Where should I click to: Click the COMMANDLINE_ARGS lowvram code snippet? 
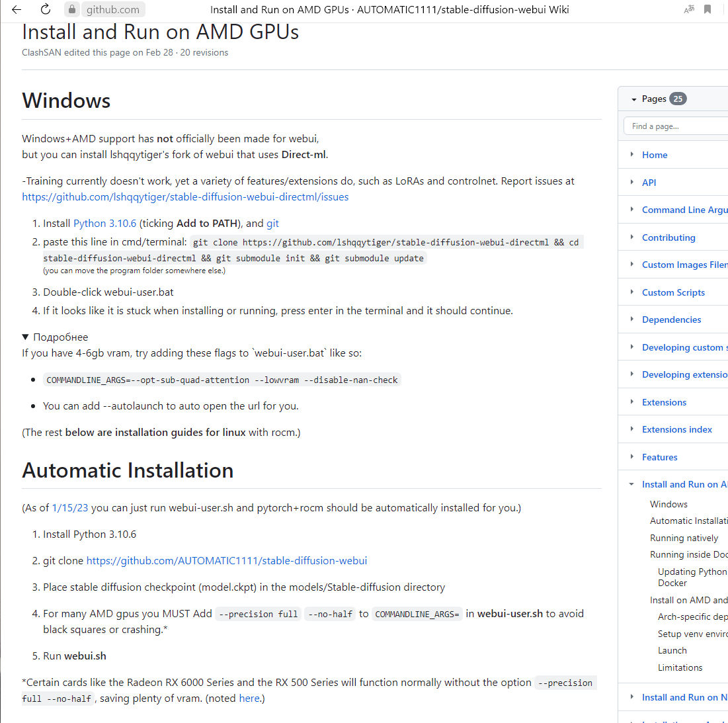click(222, 380)
